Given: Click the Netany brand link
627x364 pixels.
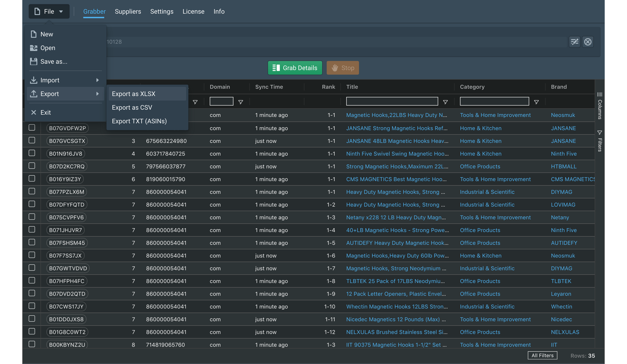Looking at the screenshot, I should [x=560, y=217].
